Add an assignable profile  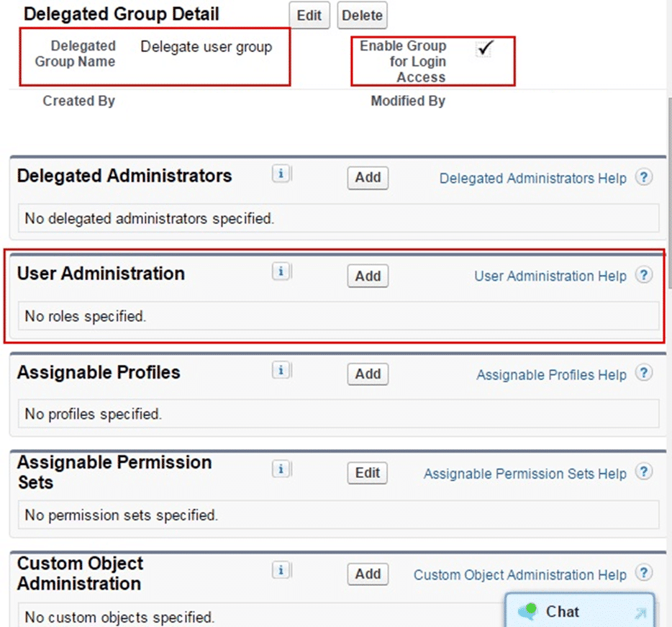[368, 374]
